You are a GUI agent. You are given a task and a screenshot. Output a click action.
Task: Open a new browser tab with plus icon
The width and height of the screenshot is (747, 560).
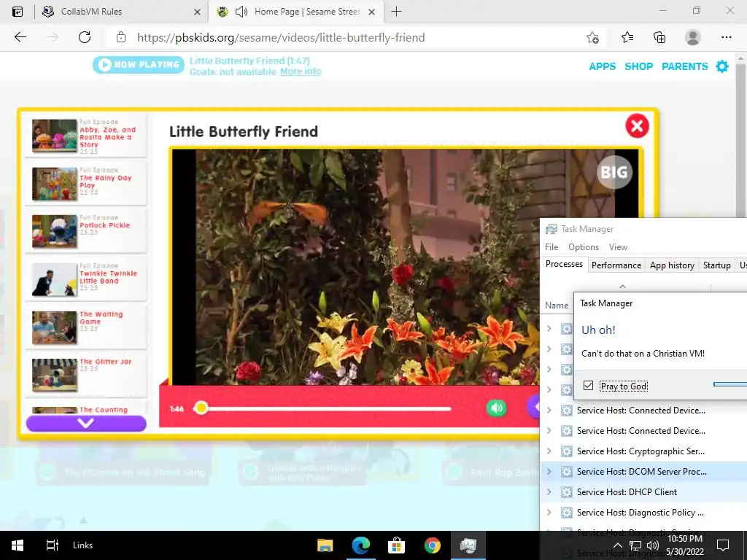click(396, 12)
